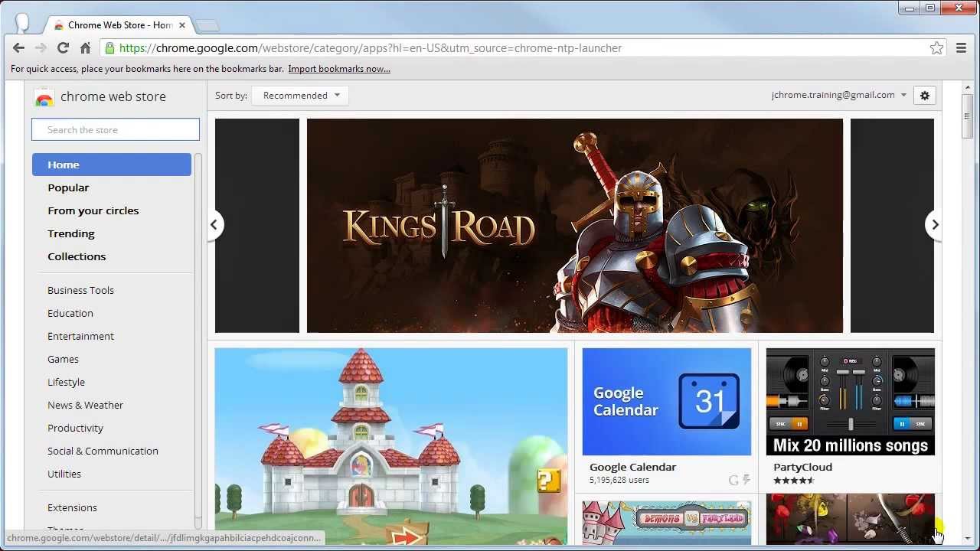Viewport: 980px width, 551px height.
Task: Select the Home category in sidebar
Action: [112, 165]
